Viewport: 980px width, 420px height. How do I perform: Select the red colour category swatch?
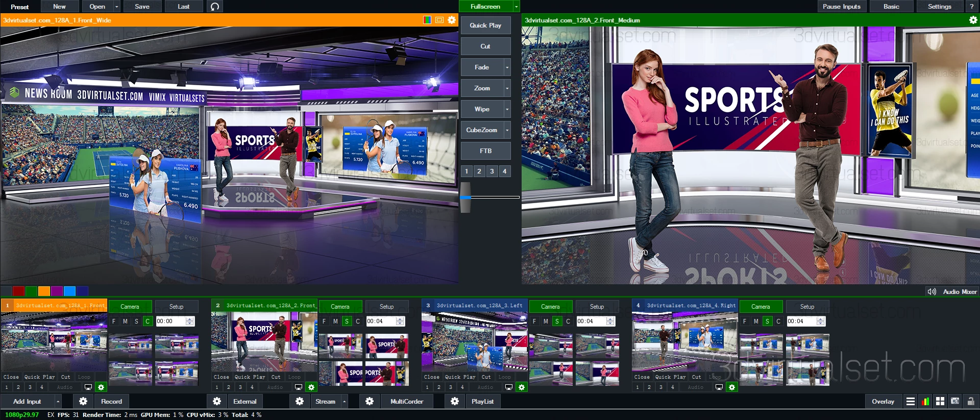pyautogui.click(x=18, y=291)
